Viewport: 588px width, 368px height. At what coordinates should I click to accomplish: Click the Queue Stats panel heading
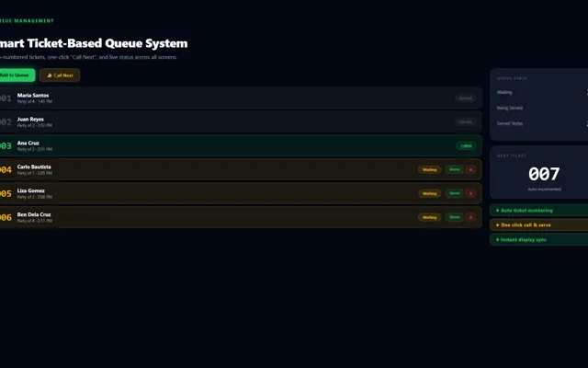click(512, 78)
